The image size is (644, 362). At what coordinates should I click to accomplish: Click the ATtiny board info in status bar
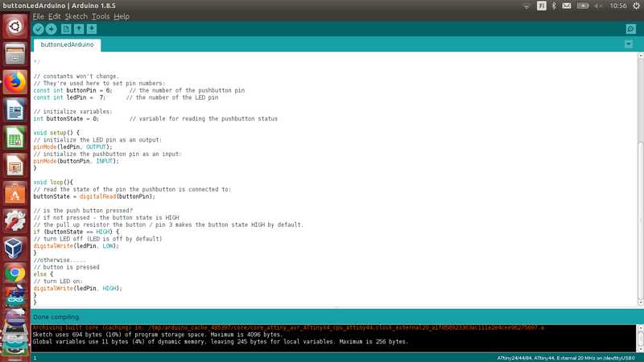coord(566,358)
